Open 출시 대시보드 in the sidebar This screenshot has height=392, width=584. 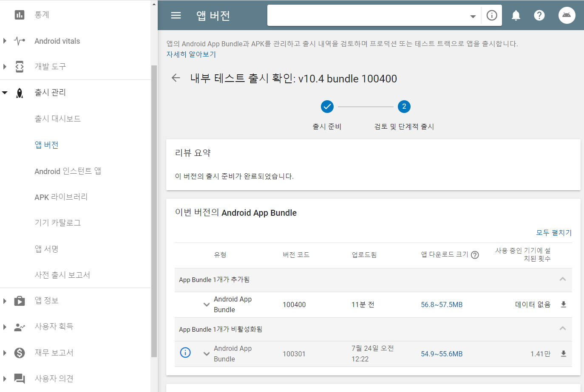coord(58,118)
